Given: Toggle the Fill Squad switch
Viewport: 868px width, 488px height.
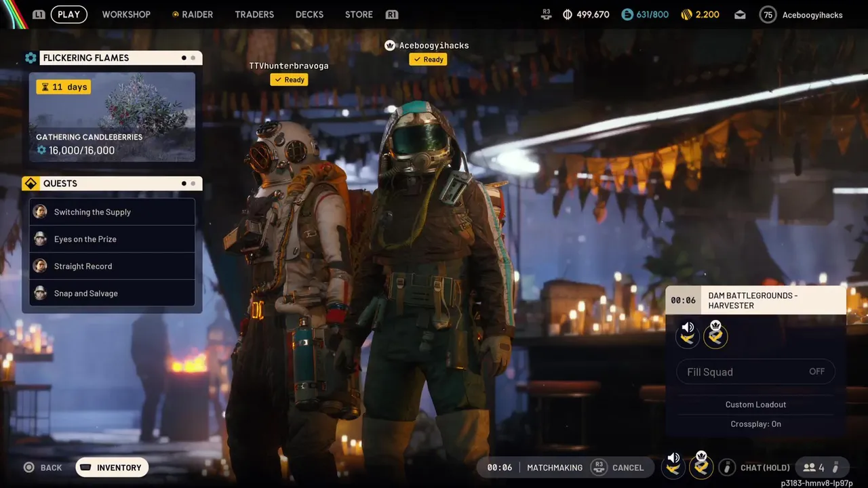Looking at the screenshot, I should click(x=755, y=371).
